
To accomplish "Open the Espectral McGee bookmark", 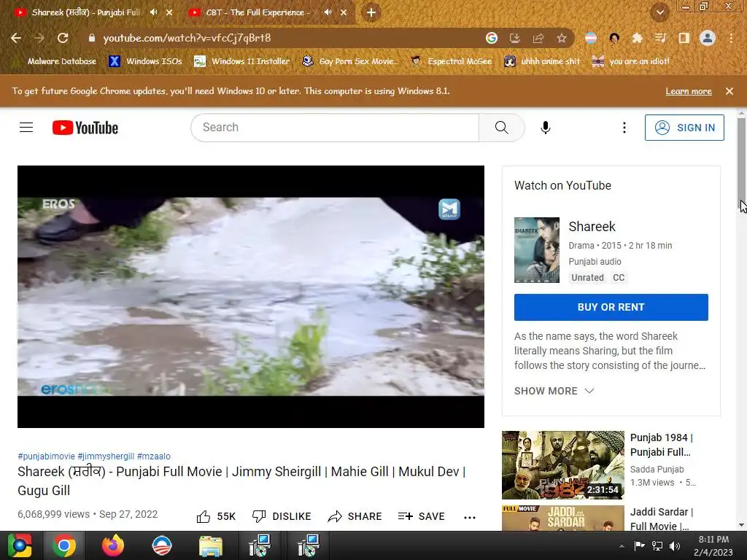I will click(x=451, y=61).
